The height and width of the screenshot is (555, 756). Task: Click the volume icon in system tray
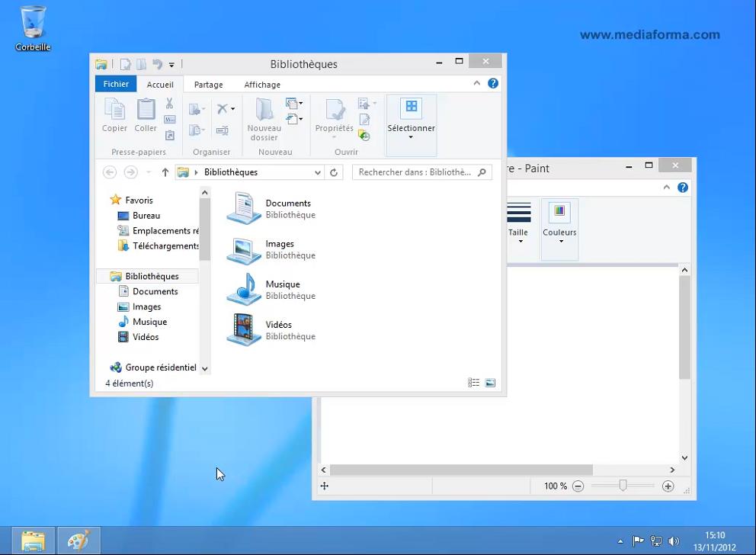click(x=674, y=541)
